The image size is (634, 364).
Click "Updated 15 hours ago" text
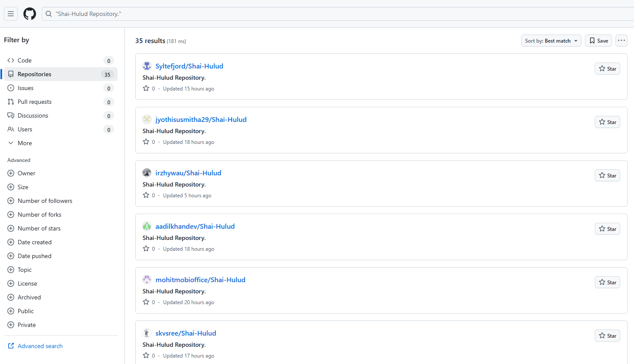pyautogui.click(x=189, y=89)
